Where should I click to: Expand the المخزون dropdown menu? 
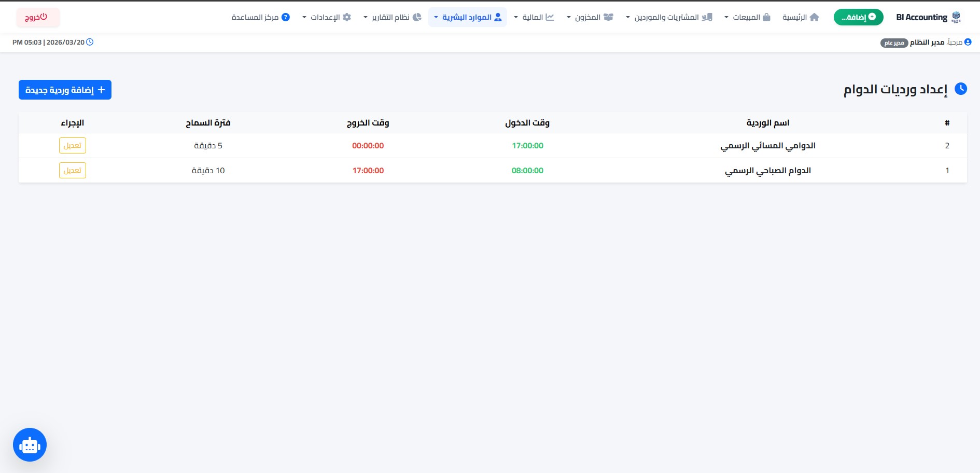(590, 18)
